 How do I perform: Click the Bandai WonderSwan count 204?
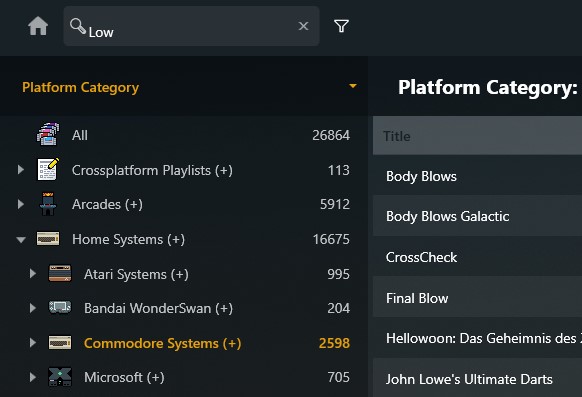click(x=338, y=308)
